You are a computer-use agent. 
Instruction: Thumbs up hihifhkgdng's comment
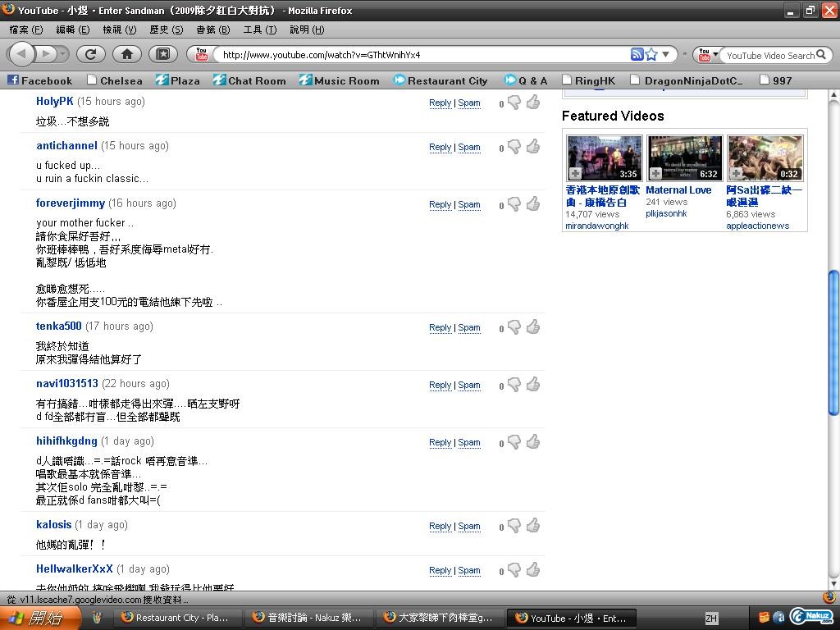coord(533,441)
